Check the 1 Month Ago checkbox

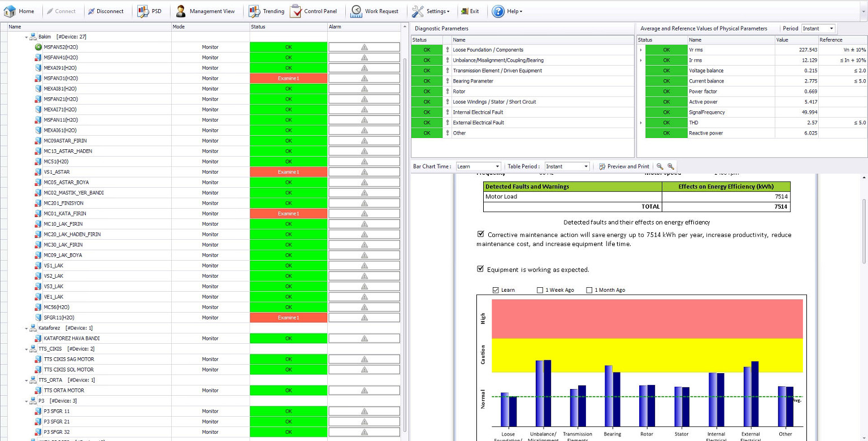(x=589, y=290)
